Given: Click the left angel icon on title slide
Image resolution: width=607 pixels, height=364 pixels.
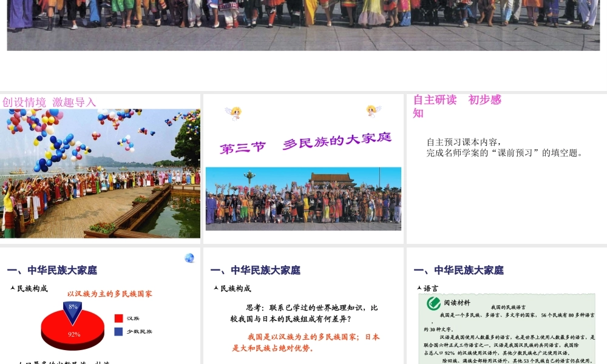Looking at the screenshot, I should coord(234,113).
